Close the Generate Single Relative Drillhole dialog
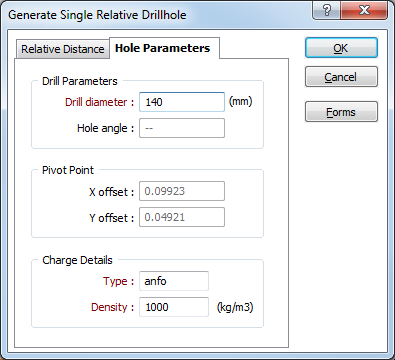 364,10
